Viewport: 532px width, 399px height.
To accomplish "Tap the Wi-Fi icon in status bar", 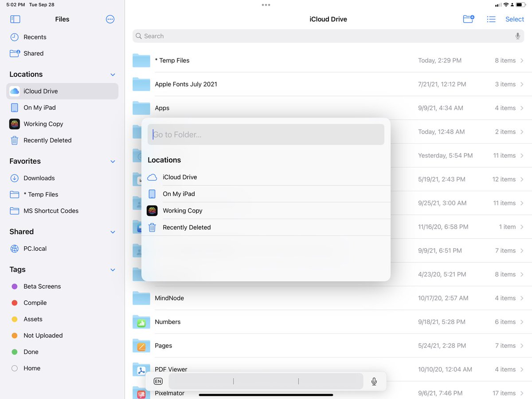I will tap(506, 5).
